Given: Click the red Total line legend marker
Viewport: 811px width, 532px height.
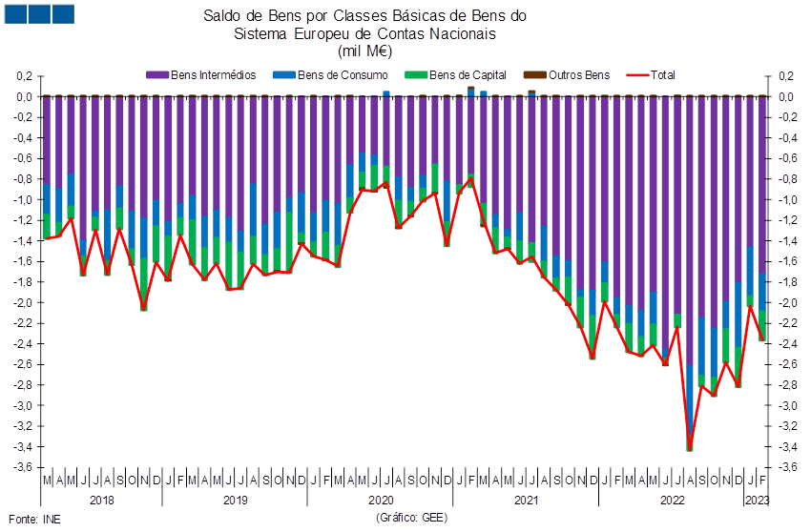Looking at the screenshot, I should click(637, 75).
